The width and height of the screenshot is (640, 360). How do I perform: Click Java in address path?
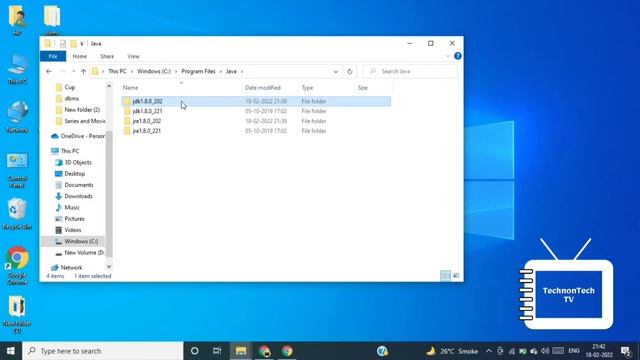coord(231,71)
